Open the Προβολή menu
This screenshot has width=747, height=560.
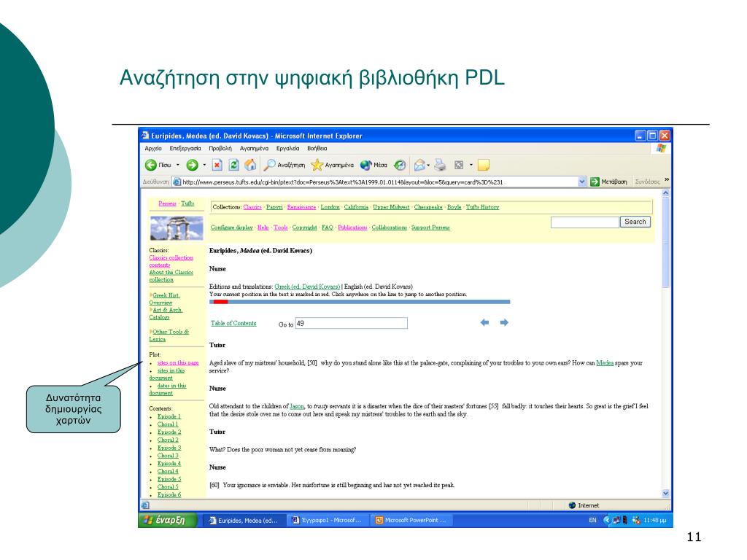(x=220, y=149)
